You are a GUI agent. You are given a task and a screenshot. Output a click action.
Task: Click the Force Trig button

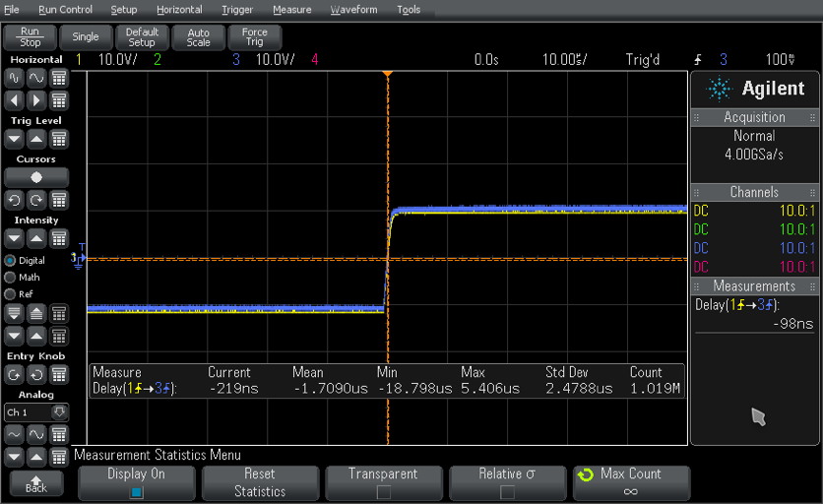coord(255,37)
